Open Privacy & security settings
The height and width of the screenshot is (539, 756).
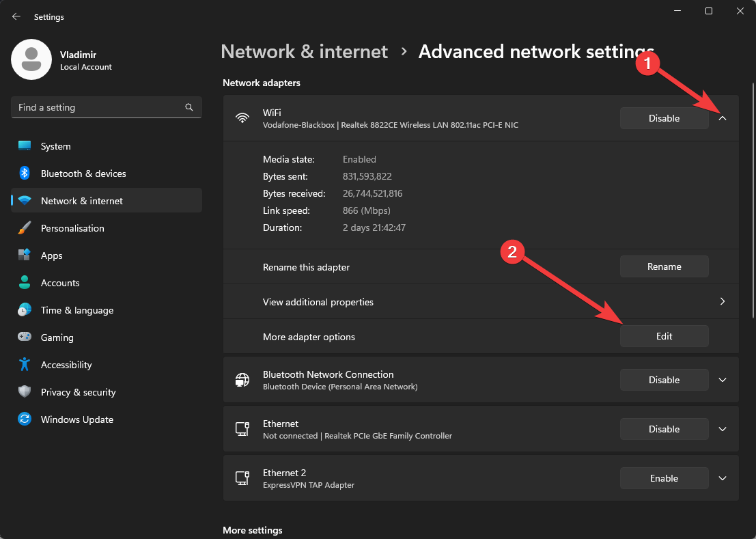(78, 392)
